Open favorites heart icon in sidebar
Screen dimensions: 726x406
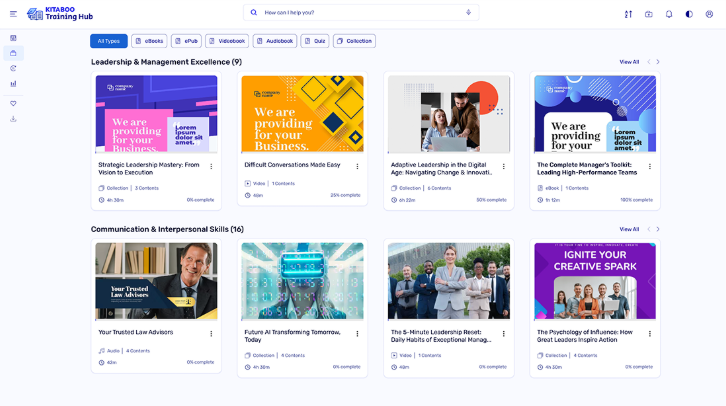(x=13, y=103)
